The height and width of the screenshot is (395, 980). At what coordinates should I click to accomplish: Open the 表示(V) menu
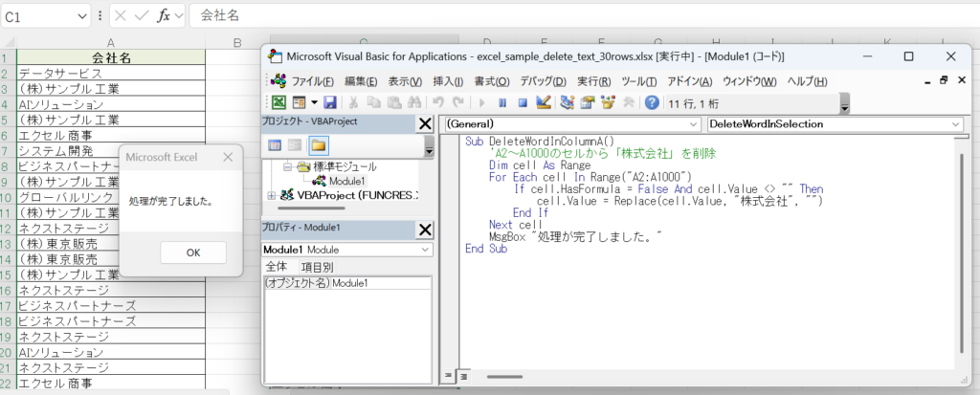(405, 82)
